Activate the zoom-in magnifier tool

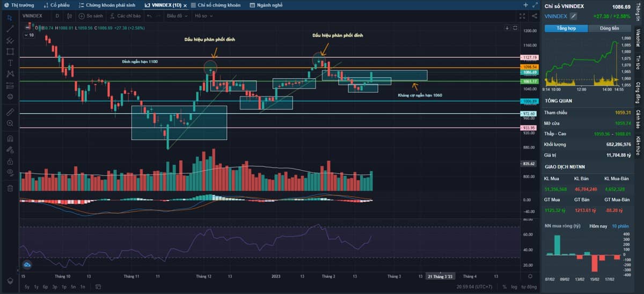point(10,123)
